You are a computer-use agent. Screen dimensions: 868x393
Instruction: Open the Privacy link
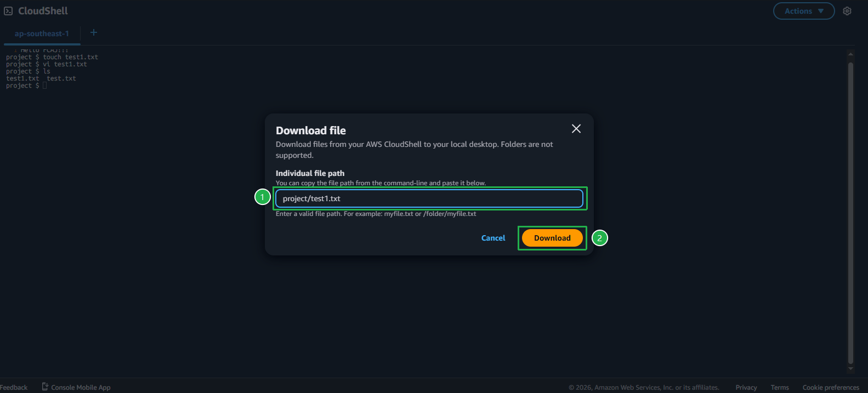tap(746, 388)
